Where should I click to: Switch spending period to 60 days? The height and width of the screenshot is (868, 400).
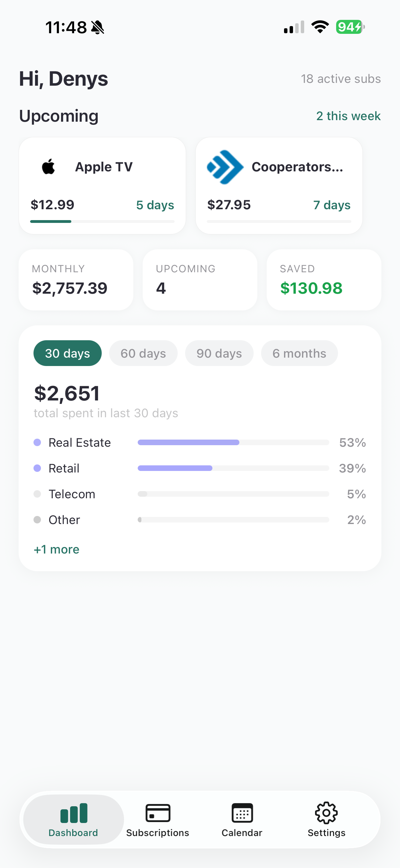[144, 353]
